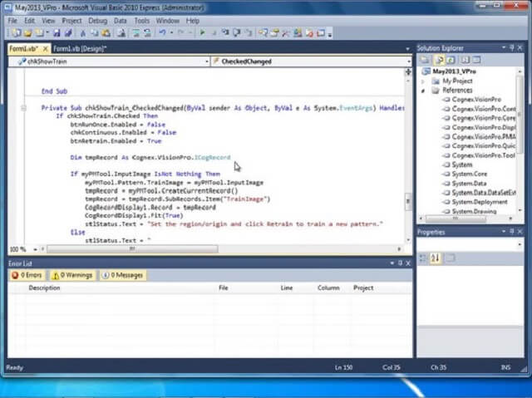
Task: Click Properties icon in Solution Explorer toolbar
Action: 425,60
